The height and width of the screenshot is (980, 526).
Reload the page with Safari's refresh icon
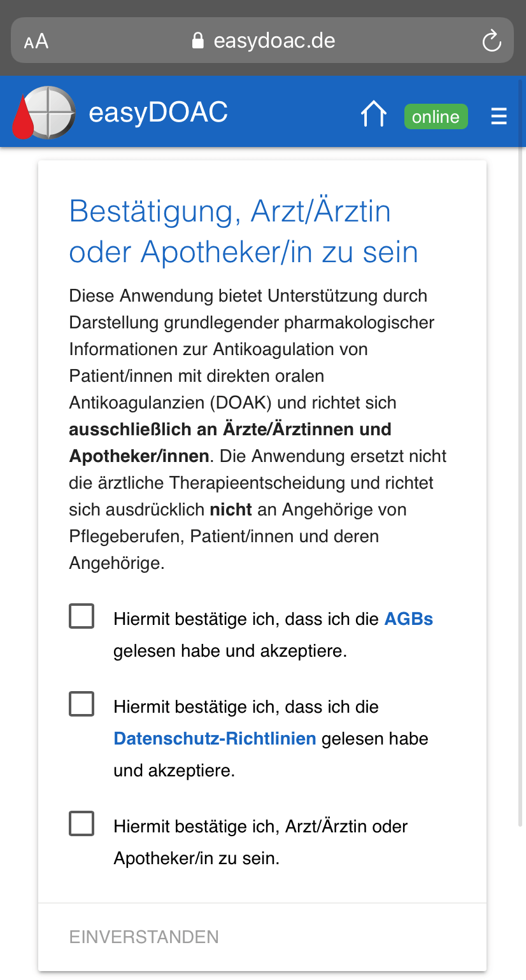click(x=491, y=41)
